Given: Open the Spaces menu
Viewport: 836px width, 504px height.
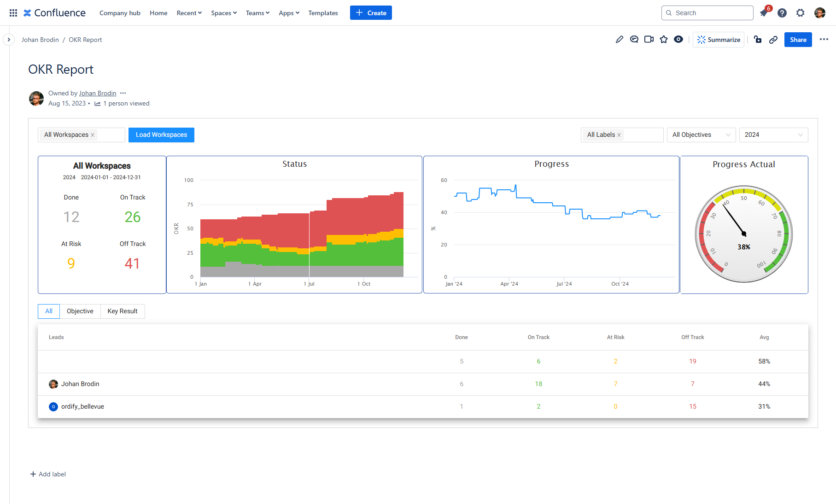Looking at the screenshot, I should point(224,13).
